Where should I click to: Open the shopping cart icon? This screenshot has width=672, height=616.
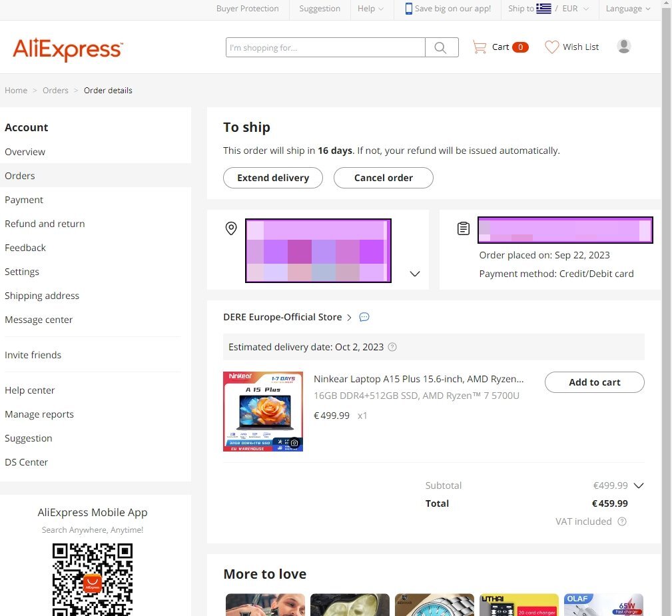(479, 47)
